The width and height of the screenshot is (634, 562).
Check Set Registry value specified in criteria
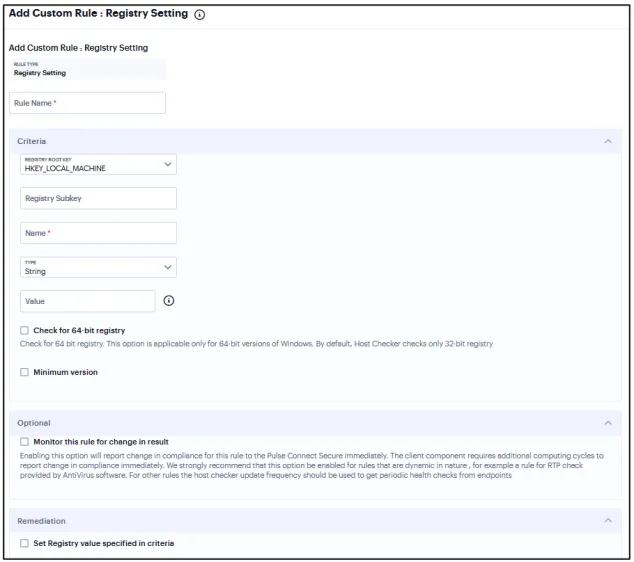[25, 543]
